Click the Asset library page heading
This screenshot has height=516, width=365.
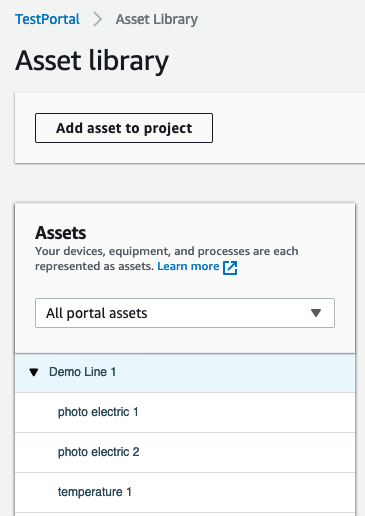(x=92, y=61)
